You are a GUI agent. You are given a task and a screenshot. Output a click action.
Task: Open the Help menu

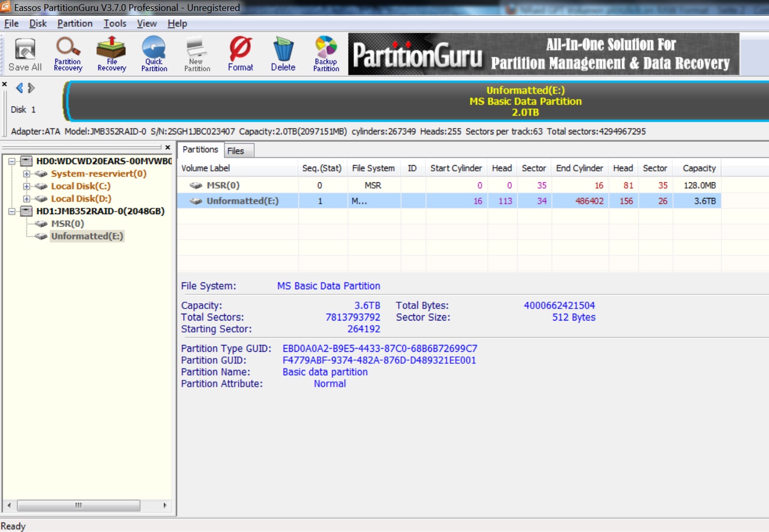coord(177,23)
